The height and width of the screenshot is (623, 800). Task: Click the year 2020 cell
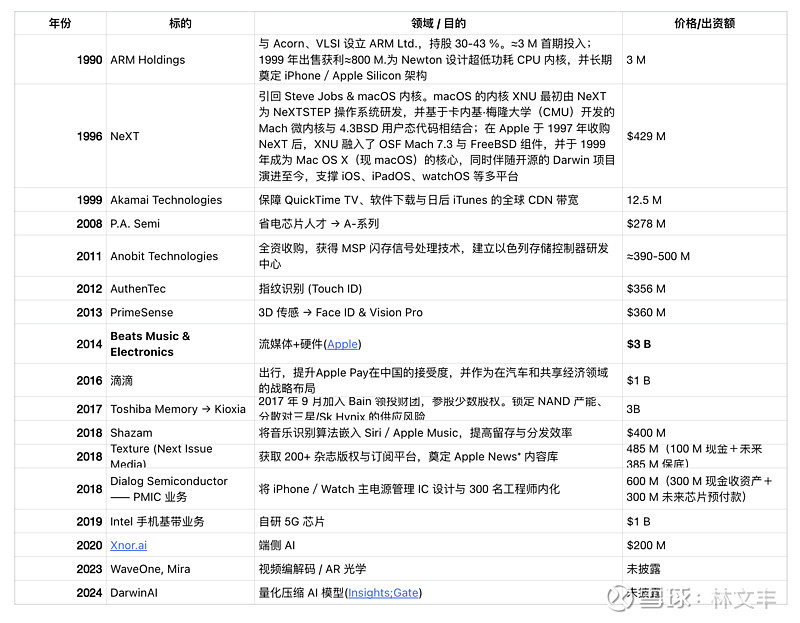click(60, 545)
